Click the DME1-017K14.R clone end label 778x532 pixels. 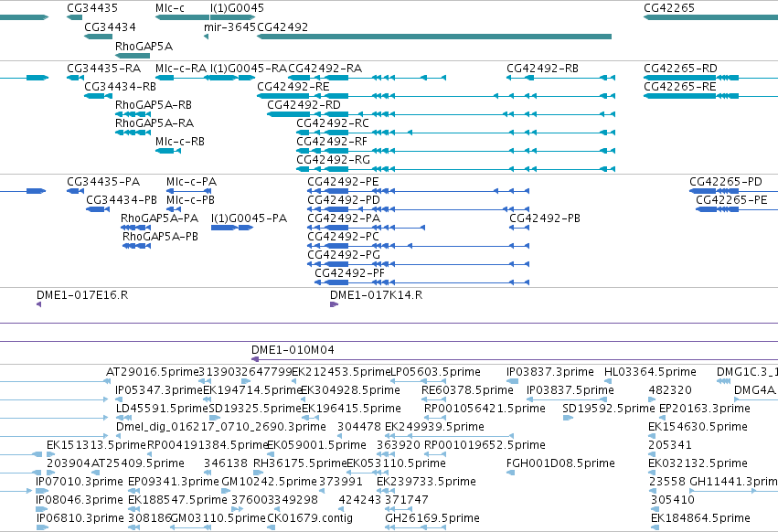[376, 294]
